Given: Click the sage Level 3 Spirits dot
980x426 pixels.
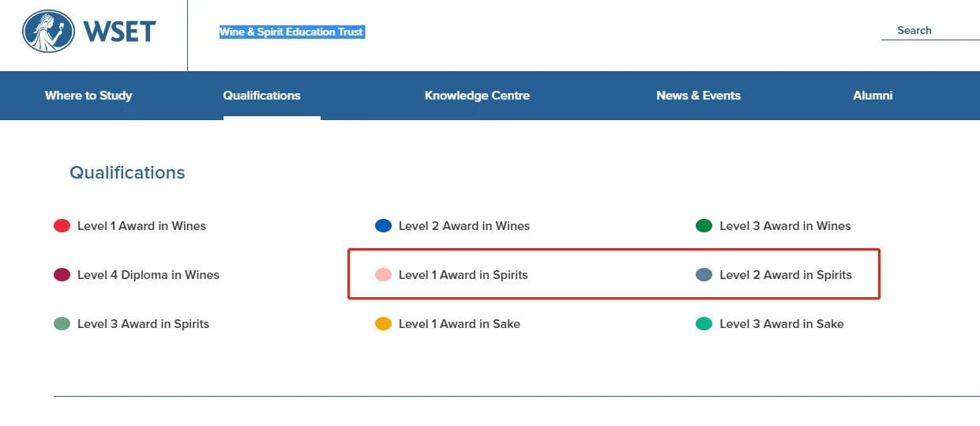Looking at the screenshot, I should (62, 324).
